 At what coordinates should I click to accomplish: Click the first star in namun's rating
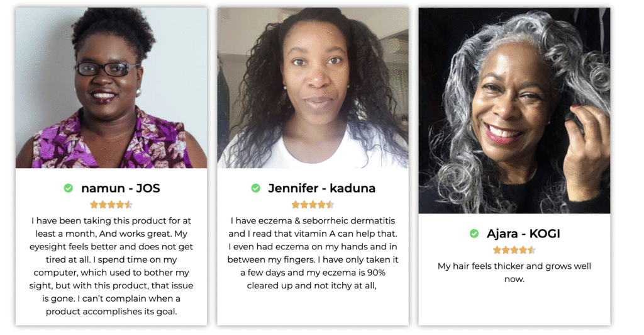point(94,204)
